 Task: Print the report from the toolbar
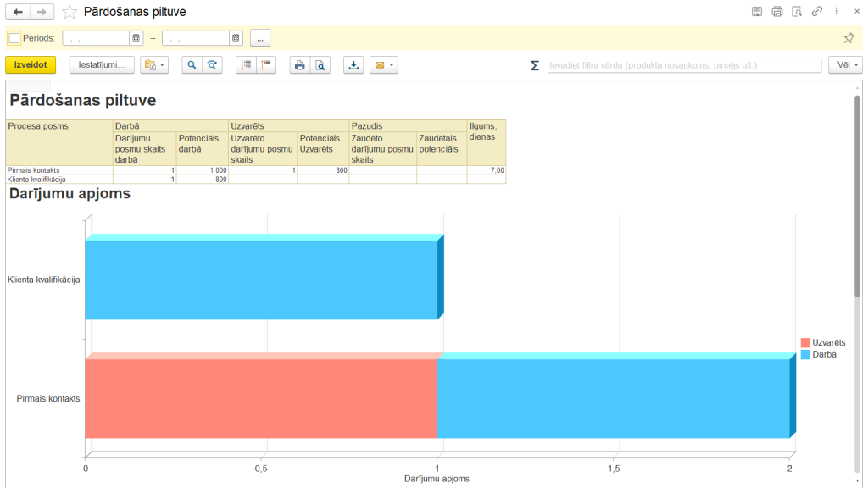coord(299,65)
